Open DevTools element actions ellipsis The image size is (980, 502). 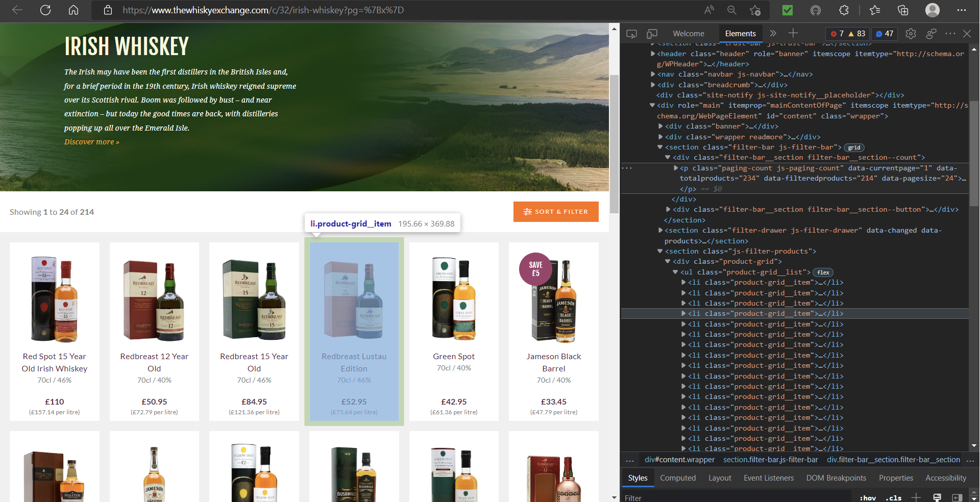click(627, 168)
